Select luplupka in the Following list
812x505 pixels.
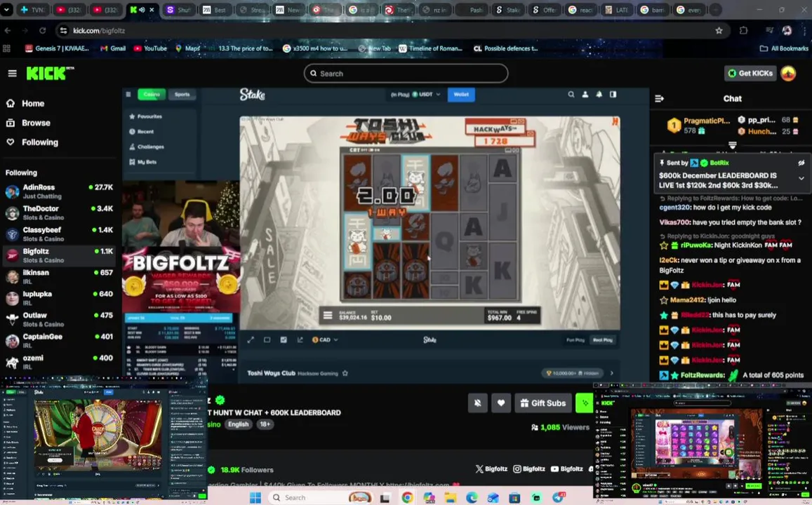click(59, 298)
